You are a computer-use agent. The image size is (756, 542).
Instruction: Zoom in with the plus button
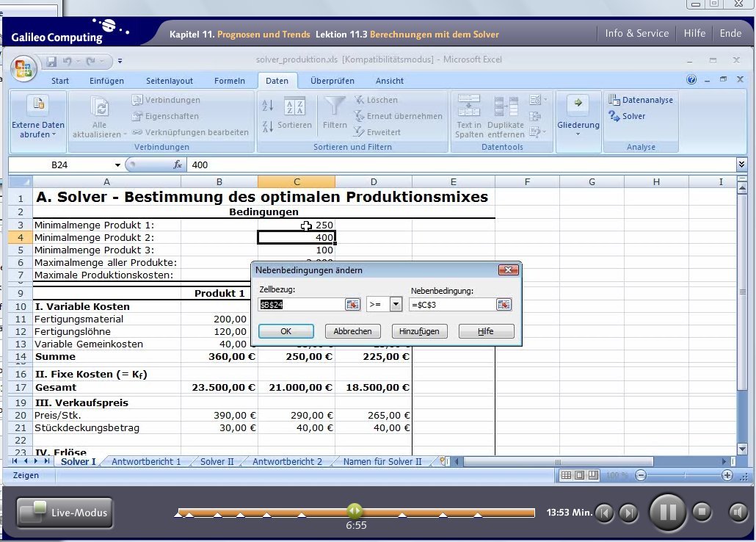click(x=727, y=475)
